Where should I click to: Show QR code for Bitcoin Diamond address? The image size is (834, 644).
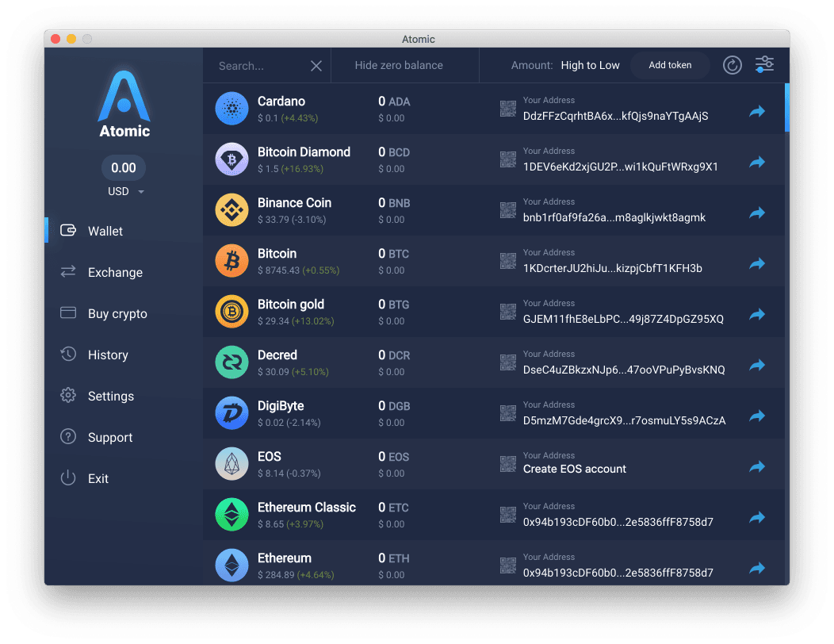coord(508,159)
